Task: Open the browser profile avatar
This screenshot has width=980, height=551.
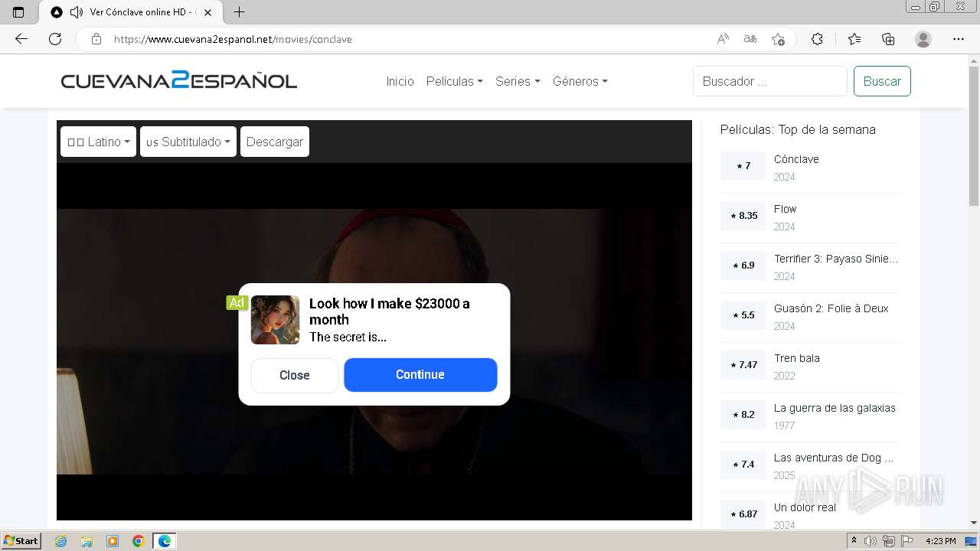Action: tap(923, 39)
